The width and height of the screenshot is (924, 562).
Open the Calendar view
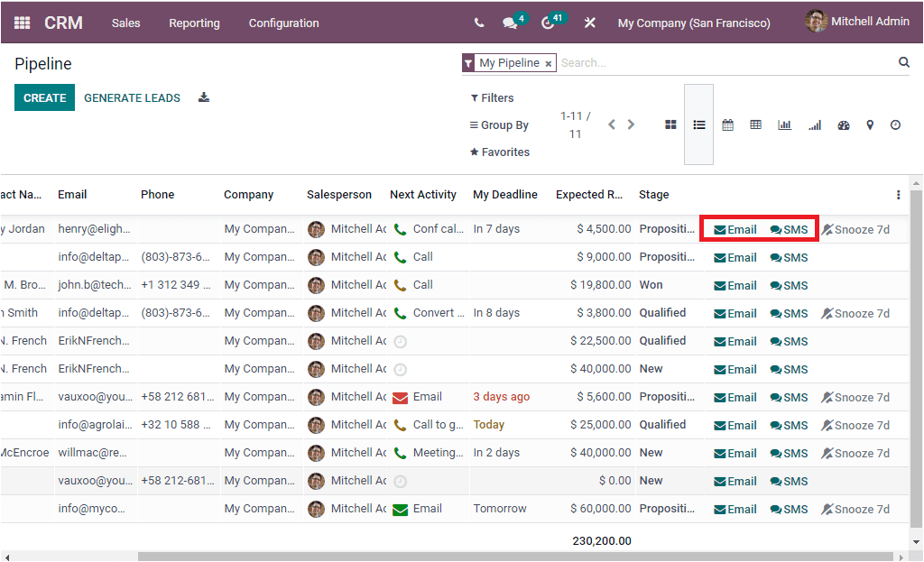coord(727,124)
